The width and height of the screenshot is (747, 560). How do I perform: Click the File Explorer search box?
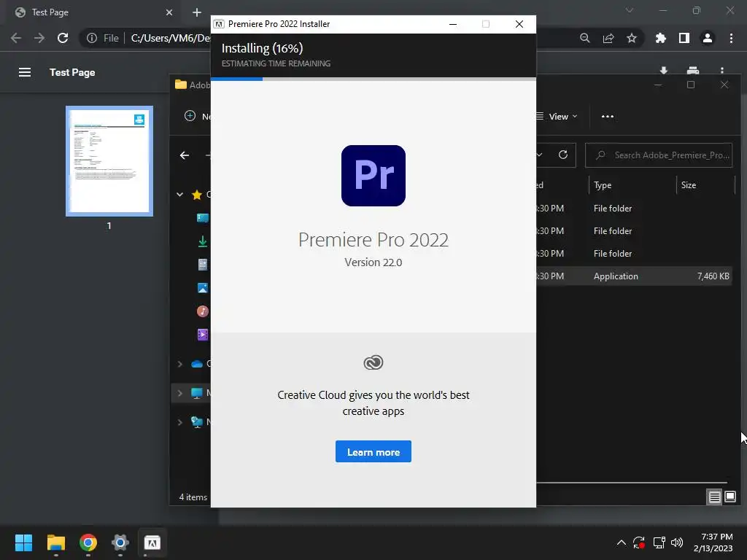(x=659, y=155)
